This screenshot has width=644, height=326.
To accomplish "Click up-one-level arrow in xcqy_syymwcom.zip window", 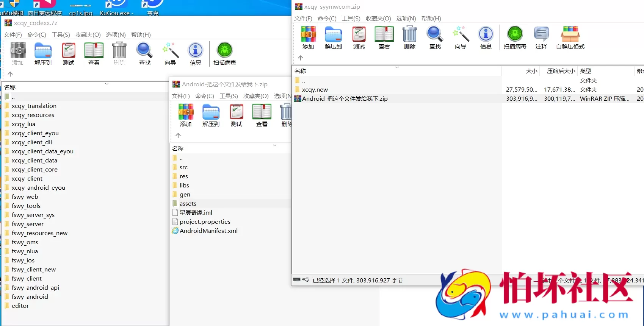I will coord(301,58).
